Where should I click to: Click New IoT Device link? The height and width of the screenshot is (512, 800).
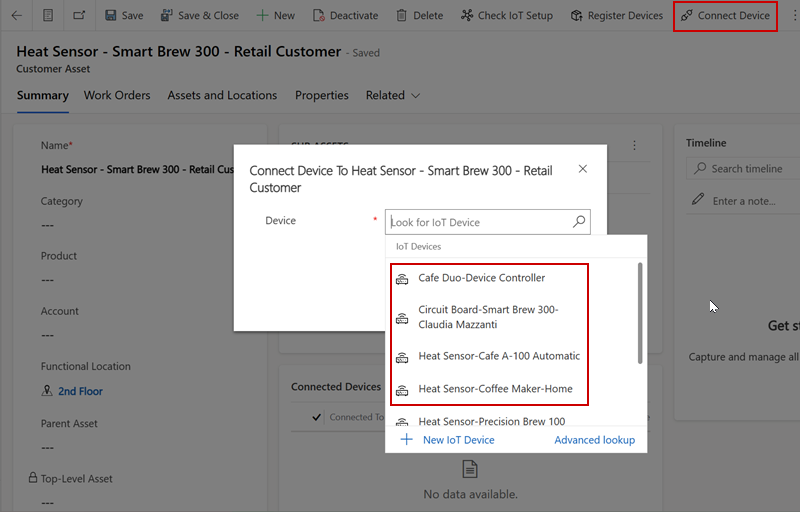point(458,440)
